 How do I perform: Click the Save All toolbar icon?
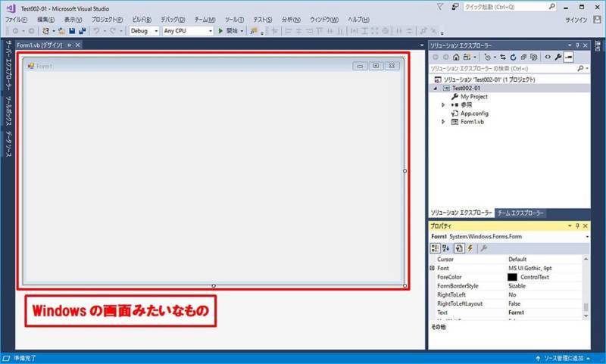(83, 31)
